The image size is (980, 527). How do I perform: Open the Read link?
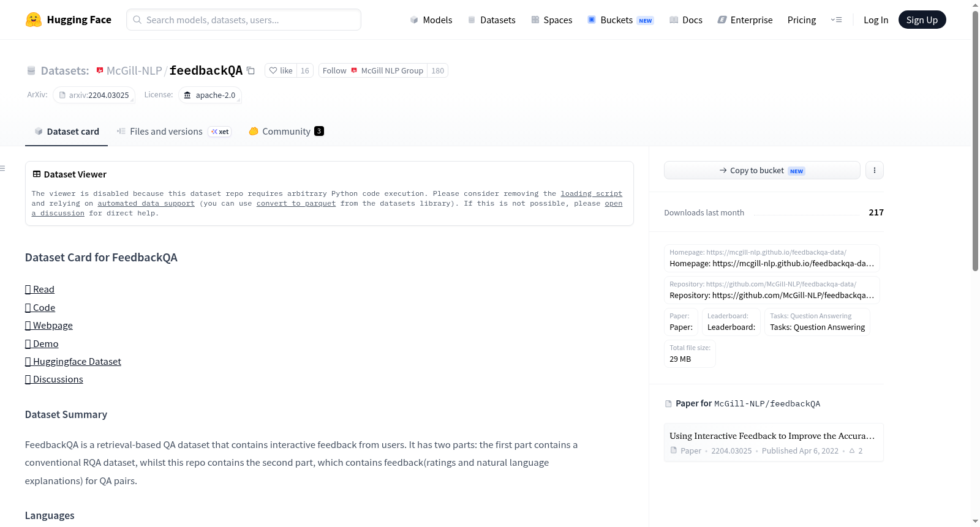(40, 290)
